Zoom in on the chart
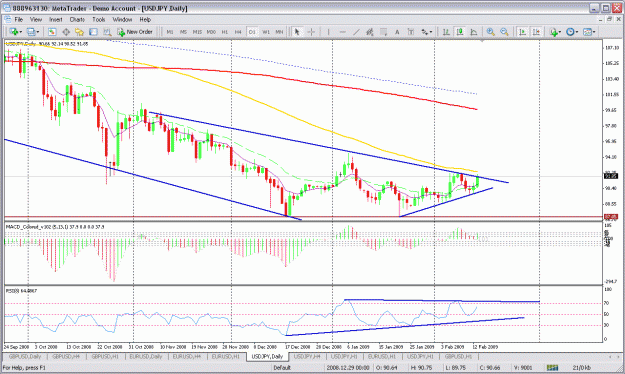625x374 pixels. tap(491, 32)
